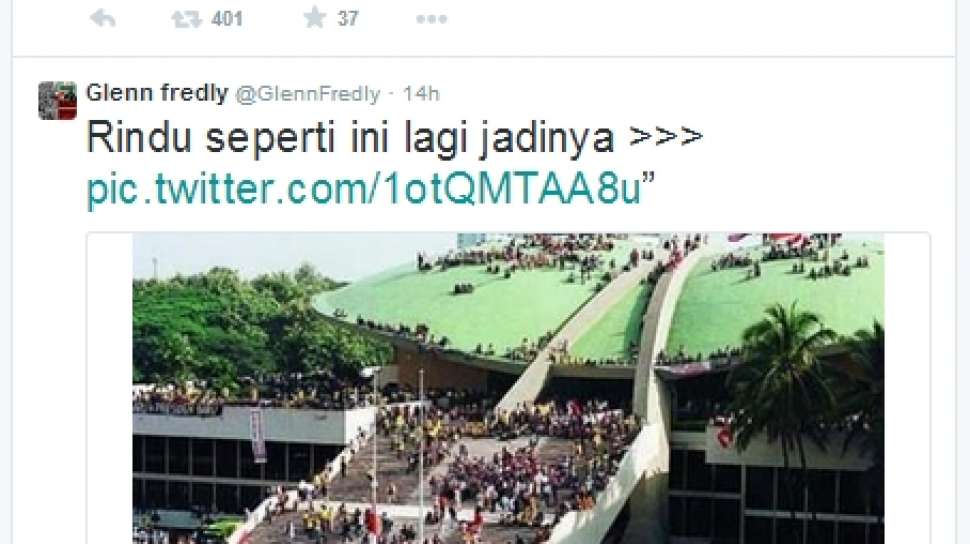
Task: Click the hanging banner on left building
Action: point(258,435)
